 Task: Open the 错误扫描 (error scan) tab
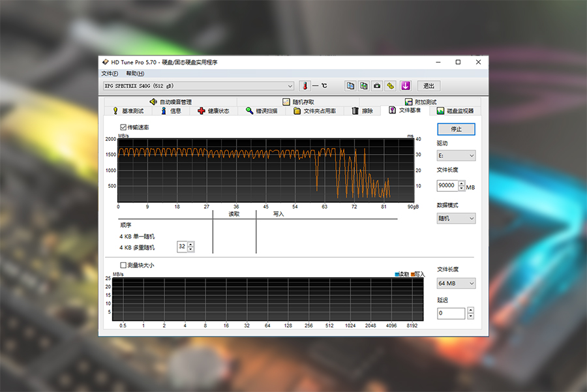(x=261, y=111)
